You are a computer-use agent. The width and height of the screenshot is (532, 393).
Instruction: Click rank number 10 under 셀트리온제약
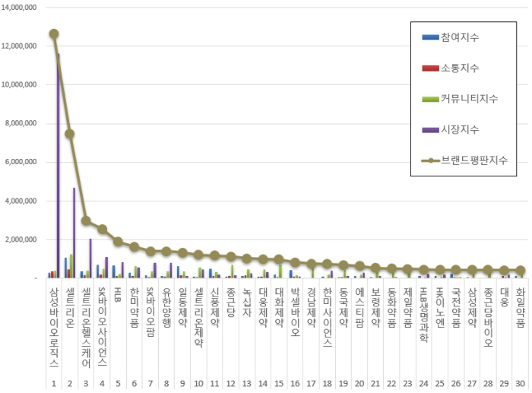click(x=198, y=383)
